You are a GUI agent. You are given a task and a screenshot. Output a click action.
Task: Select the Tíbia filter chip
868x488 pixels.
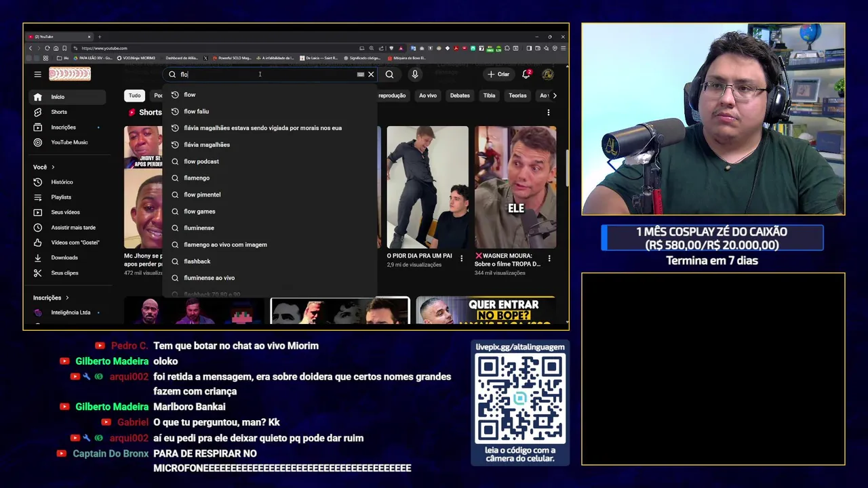489,96
